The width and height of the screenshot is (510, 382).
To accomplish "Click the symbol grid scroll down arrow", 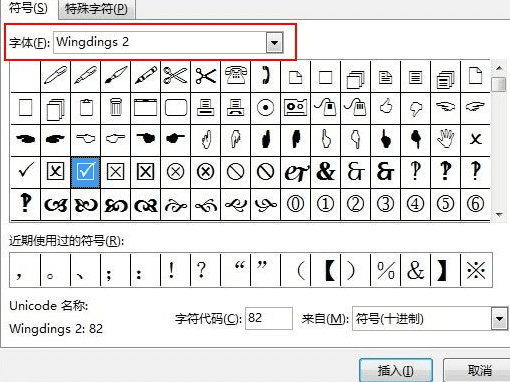I will [499, 214].
